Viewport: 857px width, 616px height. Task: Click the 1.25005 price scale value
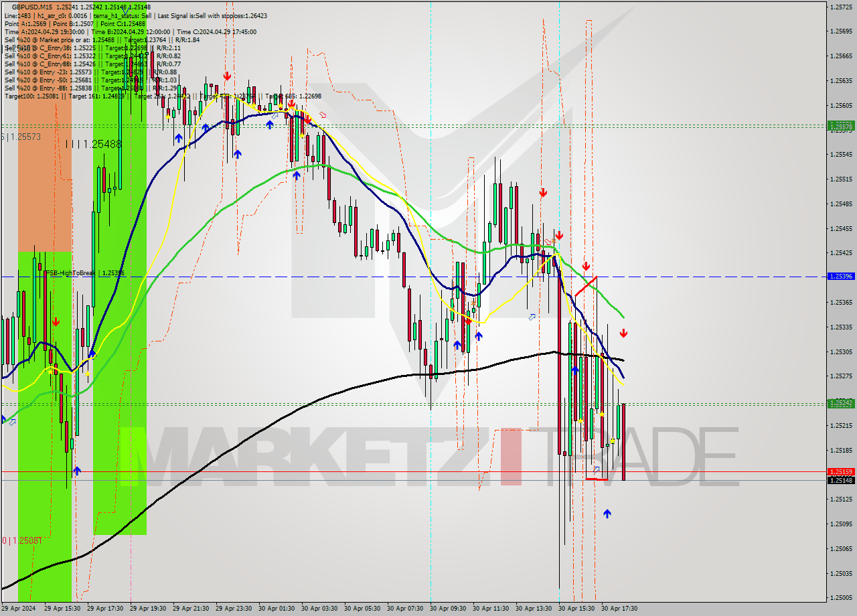click(x=841, y=597)
